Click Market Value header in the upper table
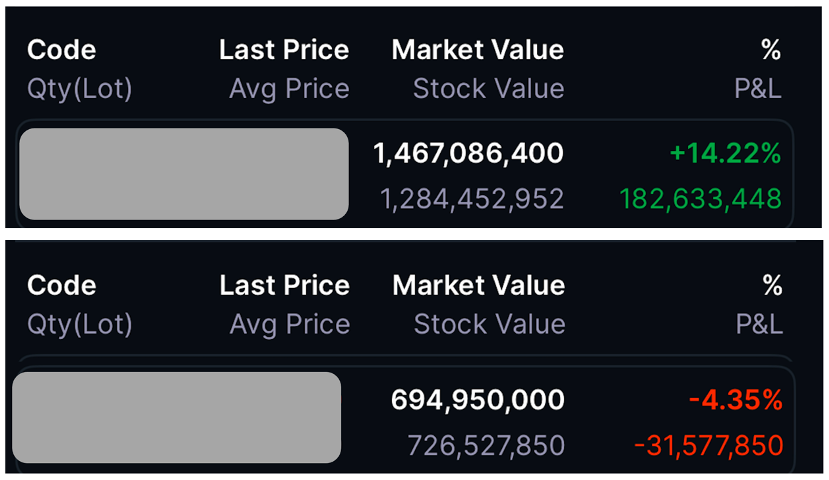The height and width of the screenshot is (480, 829). pos(477,50)
